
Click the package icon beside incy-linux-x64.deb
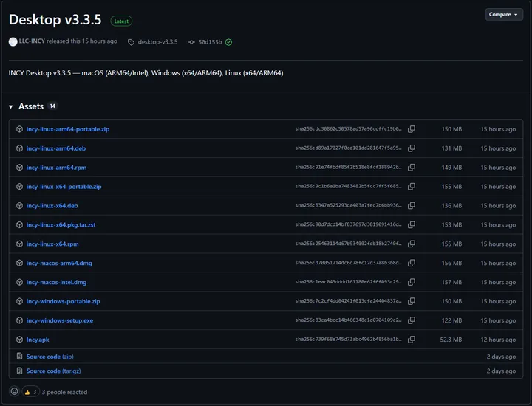coord(20,206)
